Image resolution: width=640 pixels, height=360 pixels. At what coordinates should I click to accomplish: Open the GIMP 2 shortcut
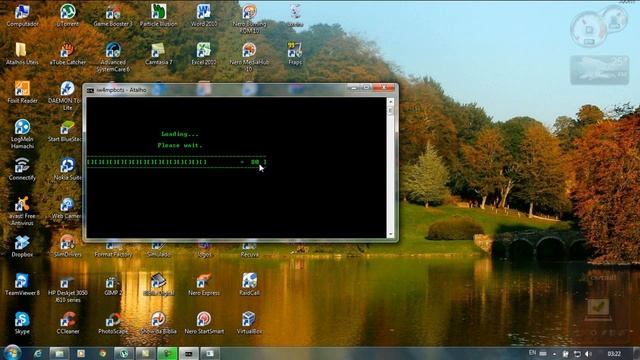(x=113, y=284)
